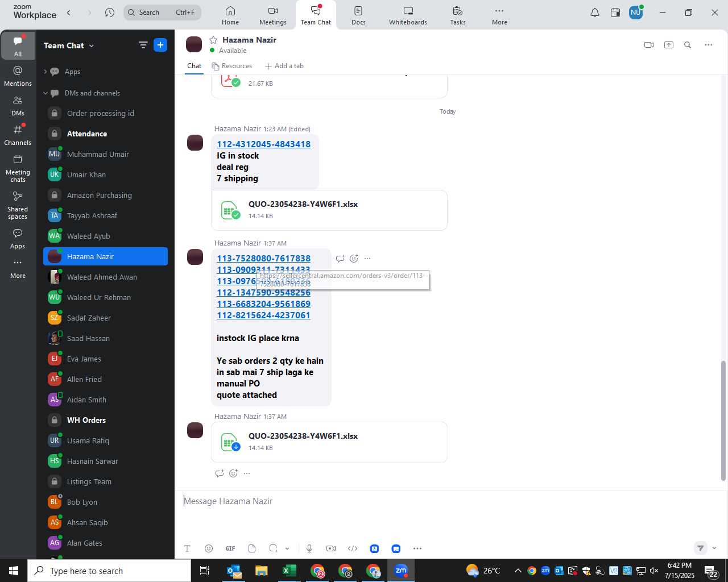Open the Home tab

(x=230, y=15)
